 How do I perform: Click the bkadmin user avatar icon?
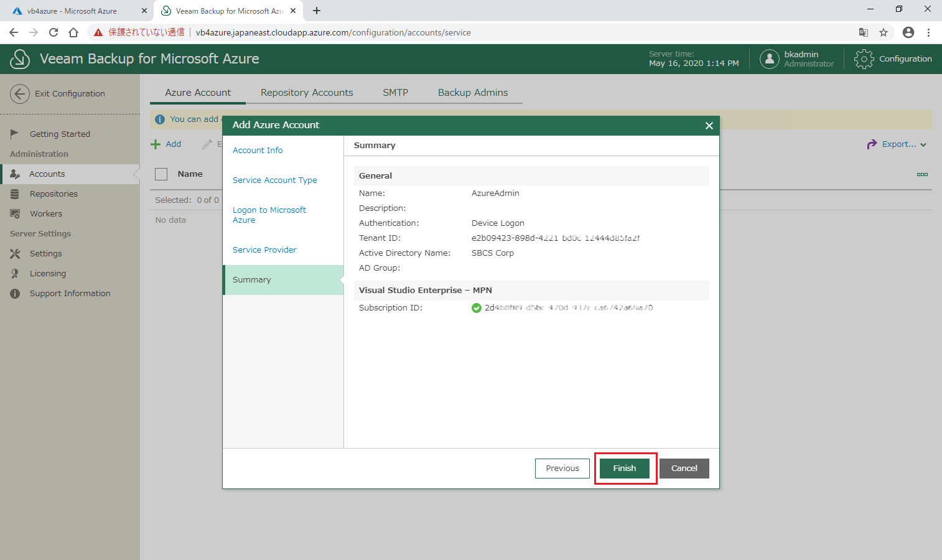(770, 59)
